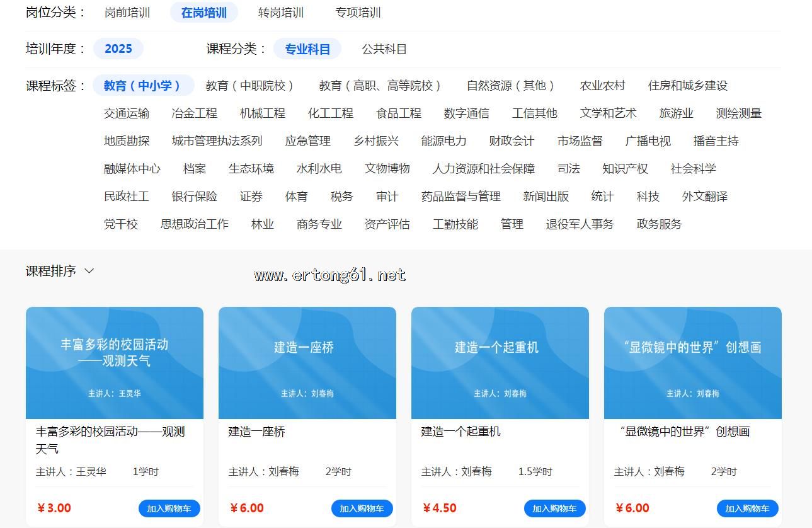Screen dimensions: 812x528
Task: Add 建造一个起重机 to shopping cart
Action: click(554, 508)
